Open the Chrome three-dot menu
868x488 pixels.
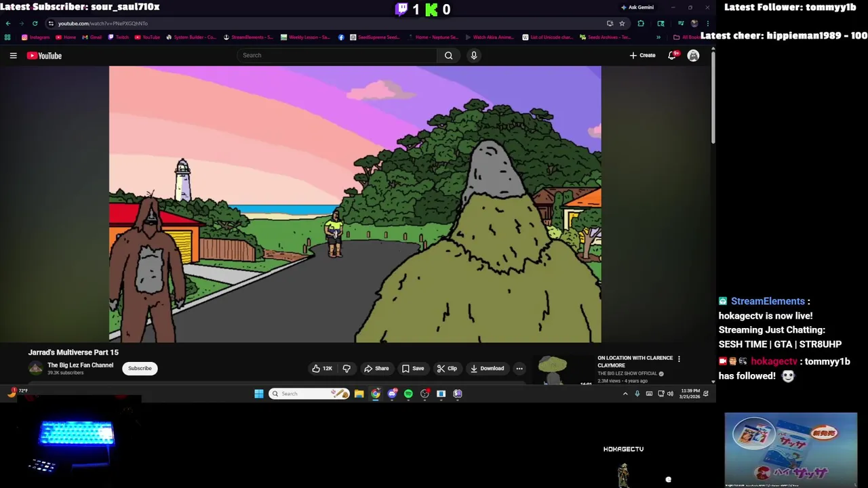[x=707, y=23]
